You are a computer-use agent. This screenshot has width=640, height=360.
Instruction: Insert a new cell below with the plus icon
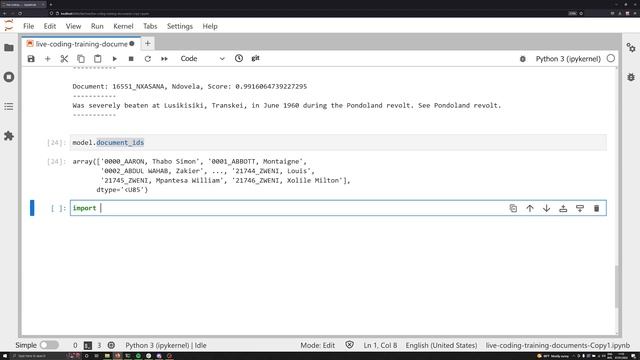coord(47,59)
